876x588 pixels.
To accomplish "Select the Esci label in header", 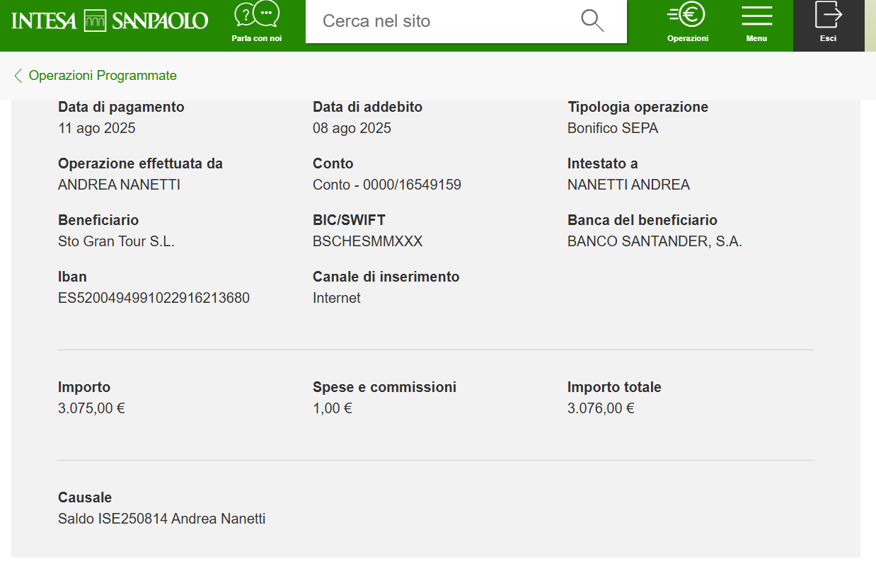I will click(829, 38).
